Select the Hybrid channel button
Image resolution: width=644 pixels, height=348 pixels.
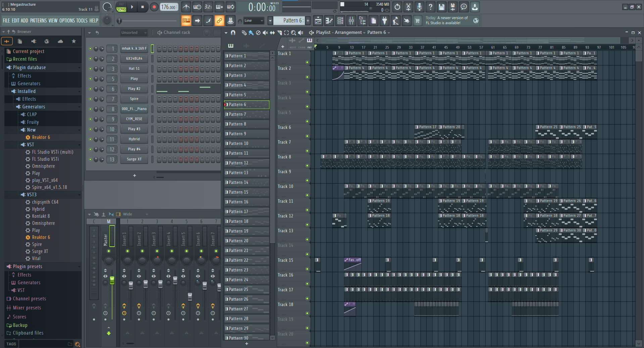pos(134,139)
